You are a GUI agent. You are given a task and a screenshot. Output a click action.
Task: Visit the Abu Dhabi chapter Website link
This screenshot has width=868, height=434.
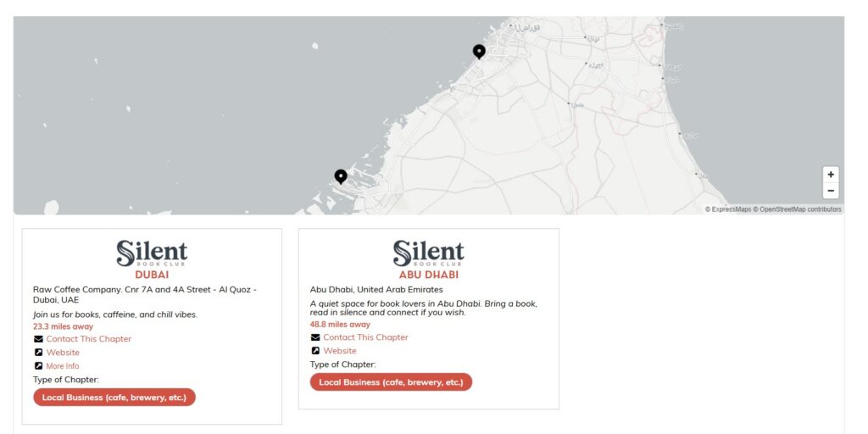point(340,351)
